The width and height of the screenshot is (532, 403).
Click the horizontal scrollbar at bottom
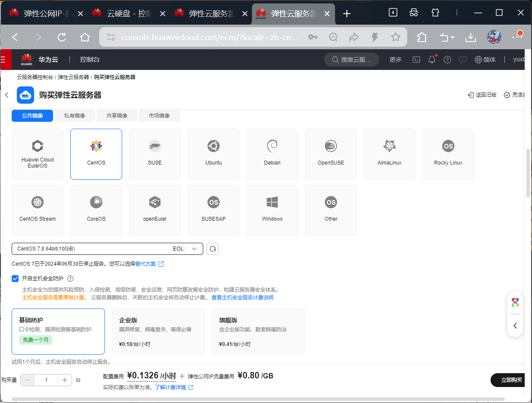[258, 399]
